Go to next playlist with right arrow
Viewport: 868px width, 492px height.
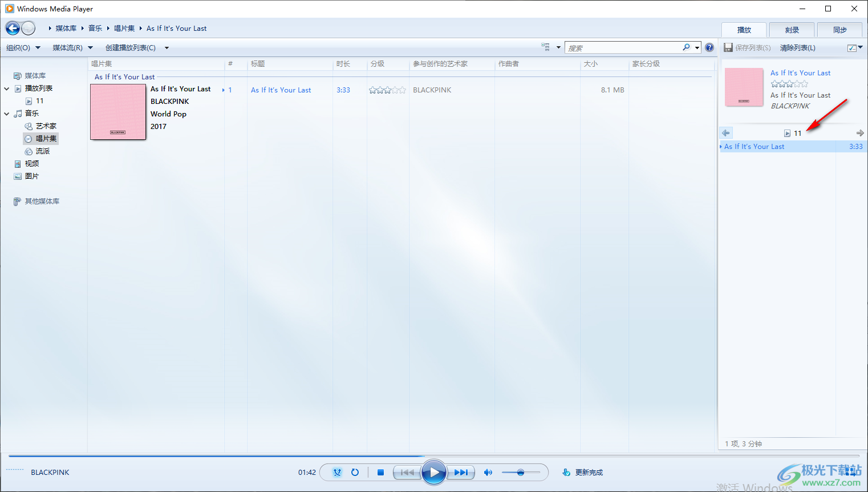pos(860,133)
